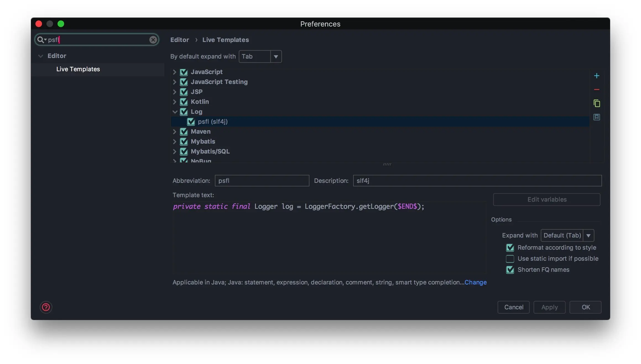Image resolution: width=641 pixels, height=364 pixels.
Task: Open the default expand with Tab dropdown
Action: click(276, 57)
